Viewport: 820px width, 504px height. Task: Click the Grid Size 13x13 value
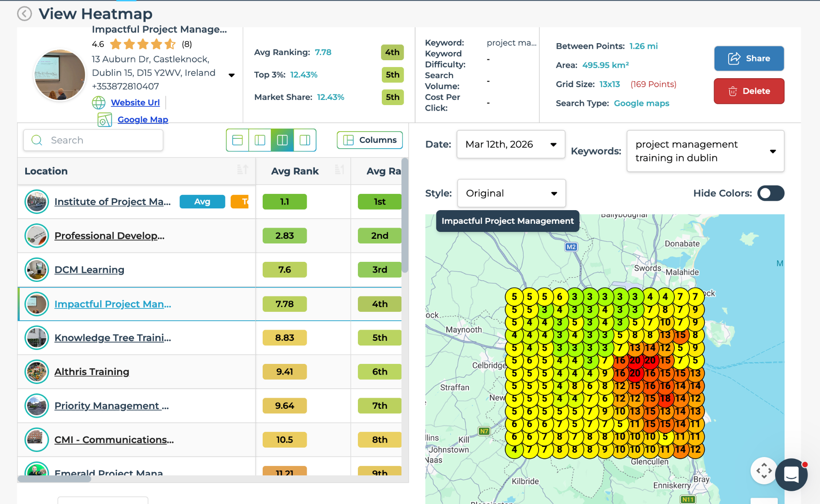(x=609, y=84)
